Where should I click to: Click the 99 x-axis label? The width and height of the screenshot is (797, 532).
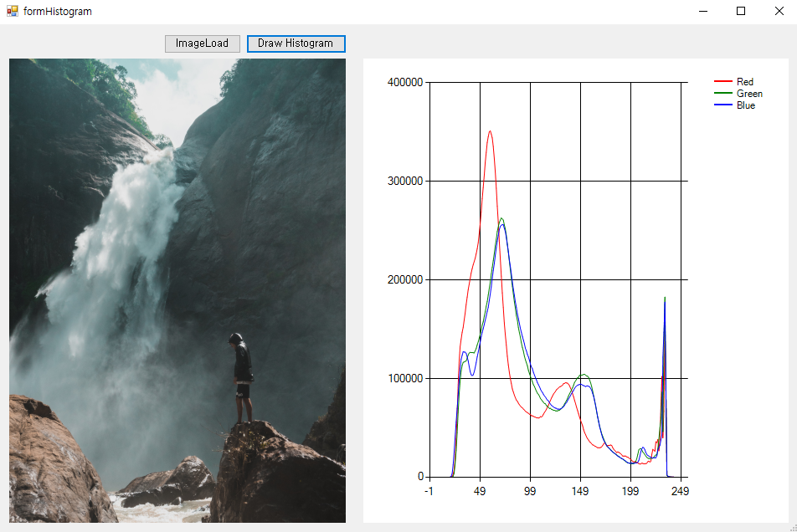(530, 491)
